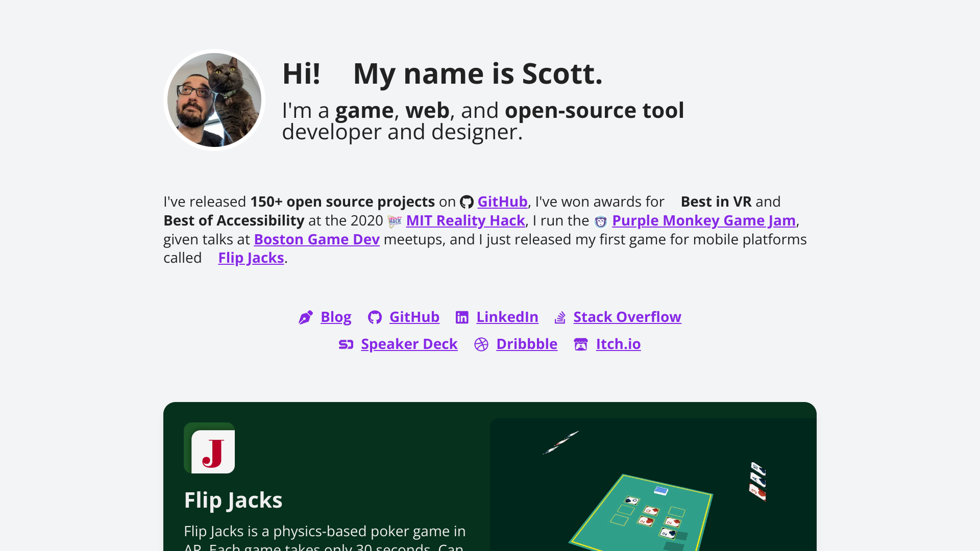Open the MIT Reality Hack link
Image resolution: width=980 pixels, height=551 pixels.
465,220
